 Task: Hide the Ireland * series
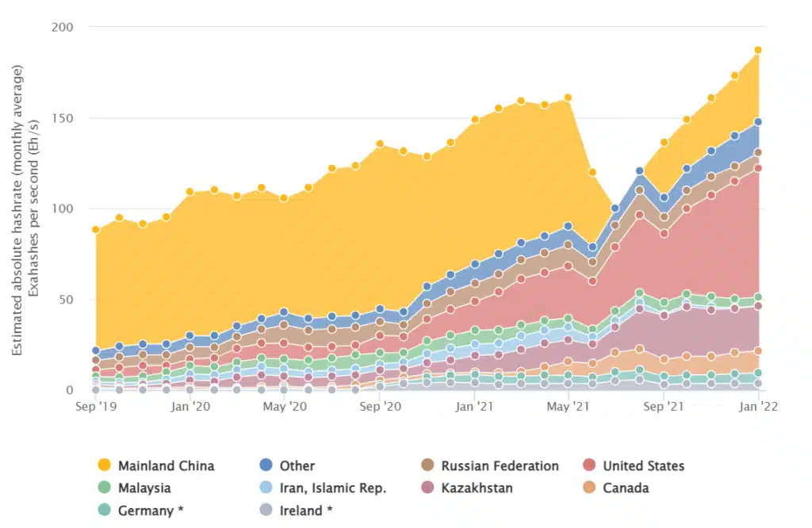(296, 511)
